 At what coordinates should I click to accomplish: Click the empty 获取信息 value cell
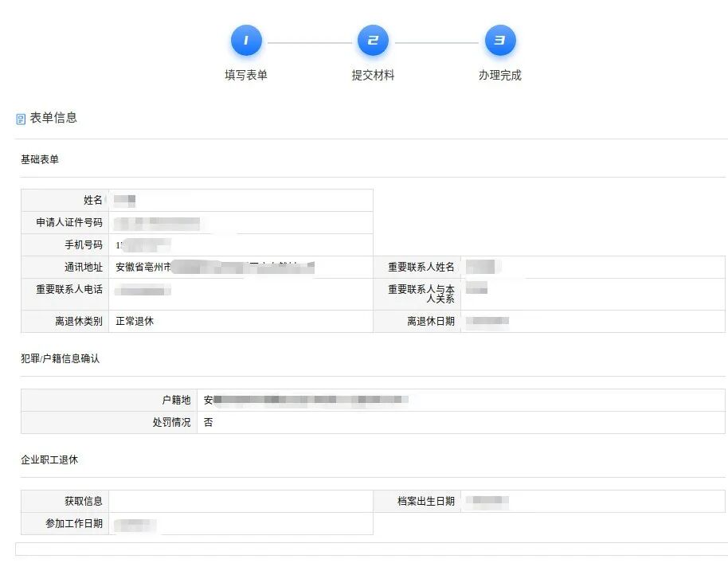[x=241, y=501]
